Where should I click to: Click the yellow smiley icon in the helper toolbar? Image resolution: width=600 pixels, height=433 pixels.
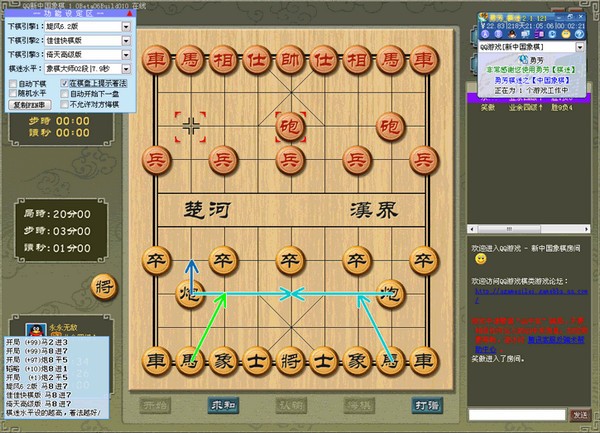tap(566, 34)
